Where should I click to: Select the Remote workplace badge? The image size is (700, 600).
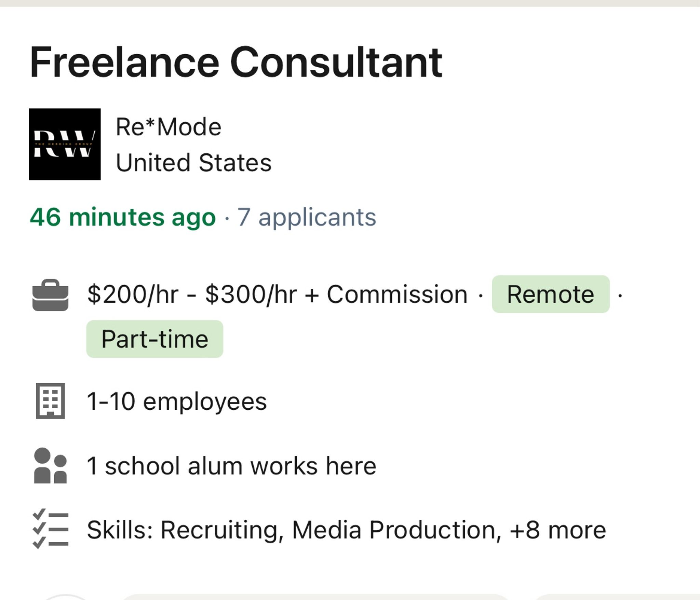[x=550, y=294]
